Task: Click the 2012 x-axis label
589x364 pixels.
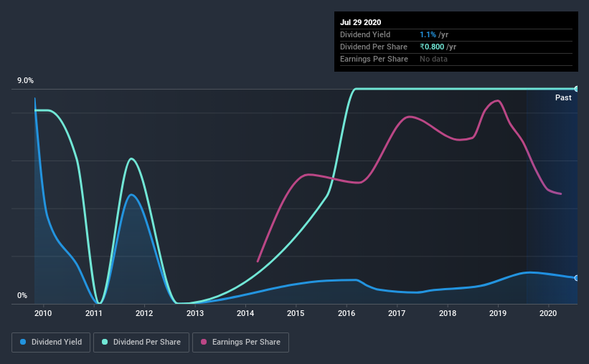Action: 144,313
